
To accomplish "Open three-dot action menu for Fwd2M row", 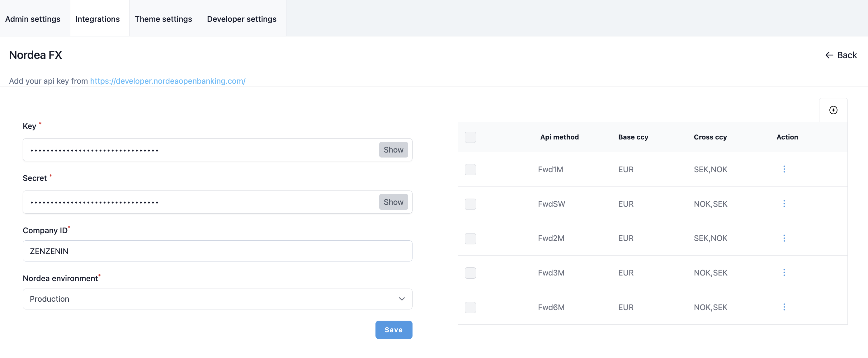I will [784, 238].
